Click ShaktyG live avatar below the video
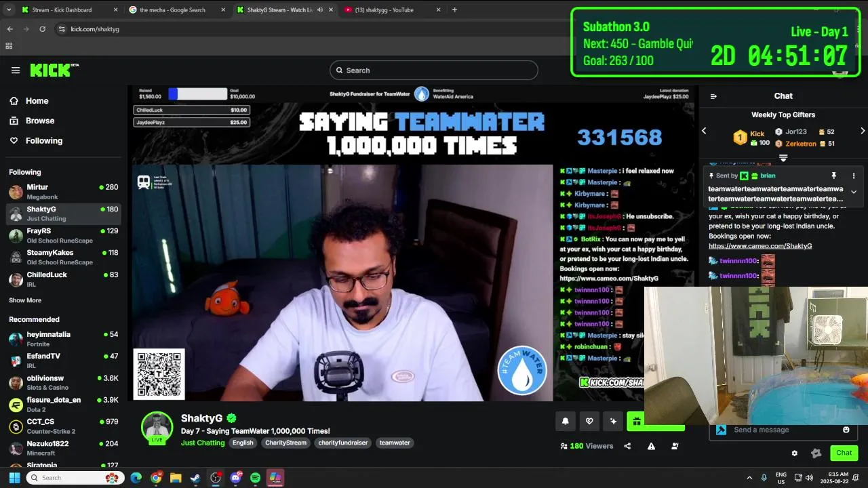868x488 pixels. (157, 428)
